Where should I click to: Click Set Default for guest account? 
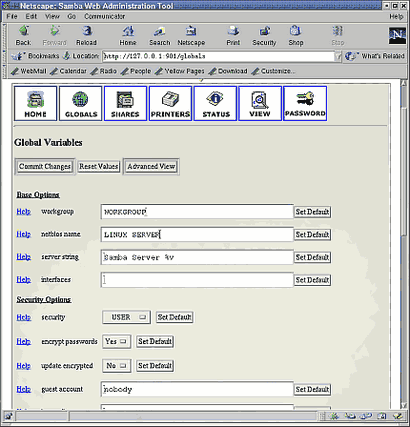(x=312, y=389)
